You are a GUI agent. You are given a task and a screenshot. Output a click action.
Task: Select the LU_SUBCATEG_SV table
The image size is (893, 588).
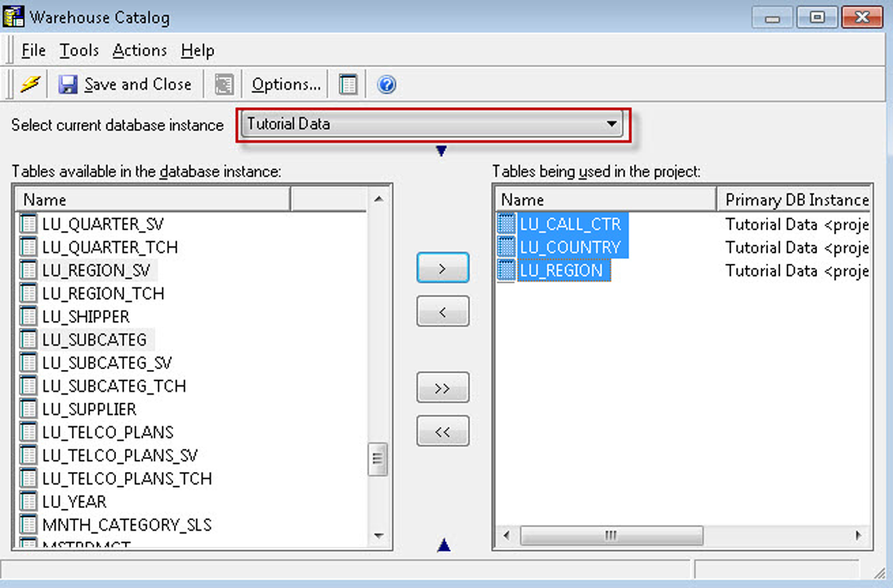click(x=106, y=363)
